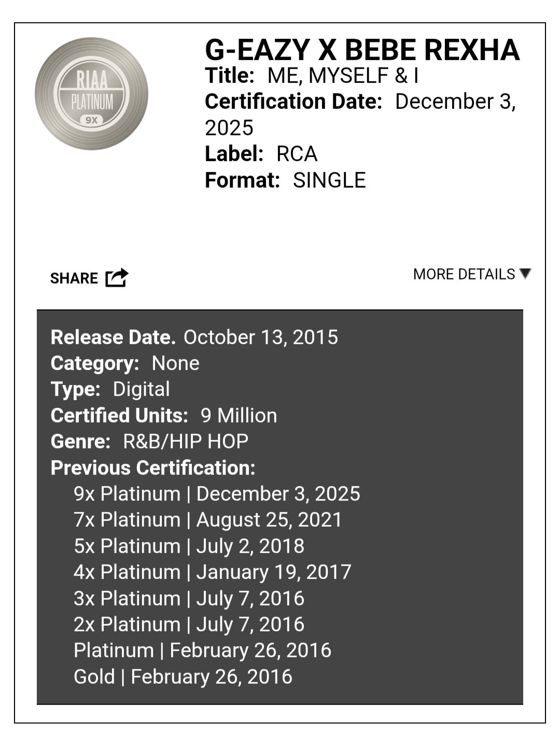Click the October 13, 2015 release date

point(260,337)
